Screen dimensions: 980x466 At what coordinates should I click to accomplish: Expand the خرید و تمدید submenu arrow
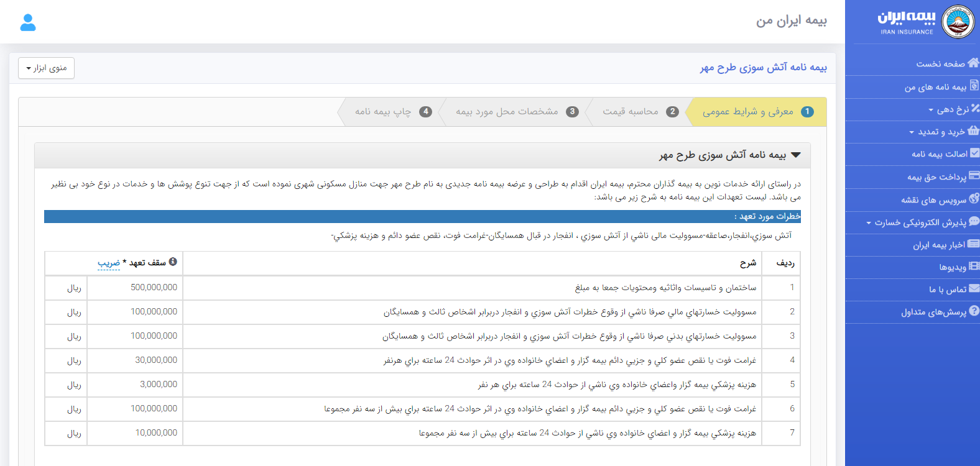(912, 132)
